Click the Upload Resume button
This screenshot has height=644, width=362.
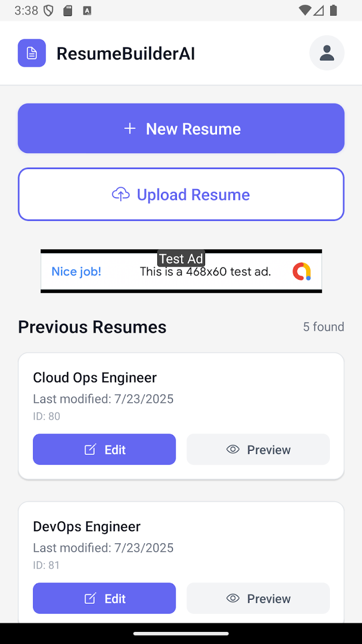point(181,194)
